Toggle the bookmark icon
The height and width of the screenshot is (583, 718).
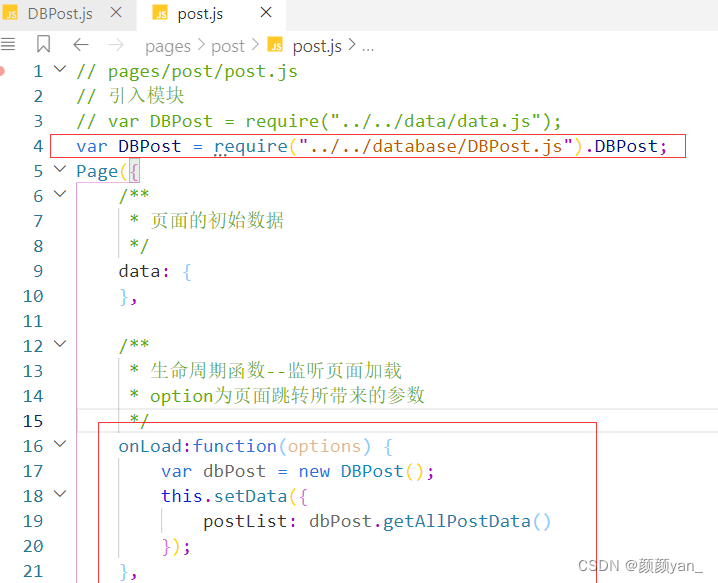click(x=43, y=44)
